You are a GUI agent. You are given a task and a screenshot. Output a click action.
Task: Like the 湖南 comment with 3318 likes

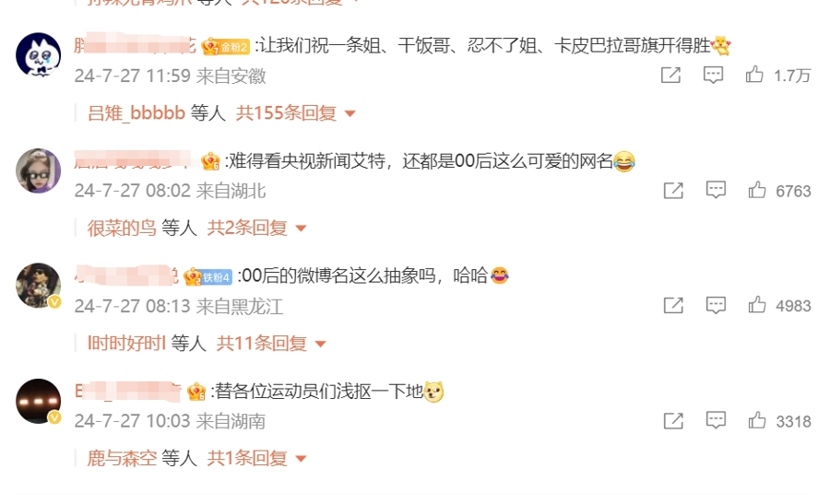pos(757,420)
